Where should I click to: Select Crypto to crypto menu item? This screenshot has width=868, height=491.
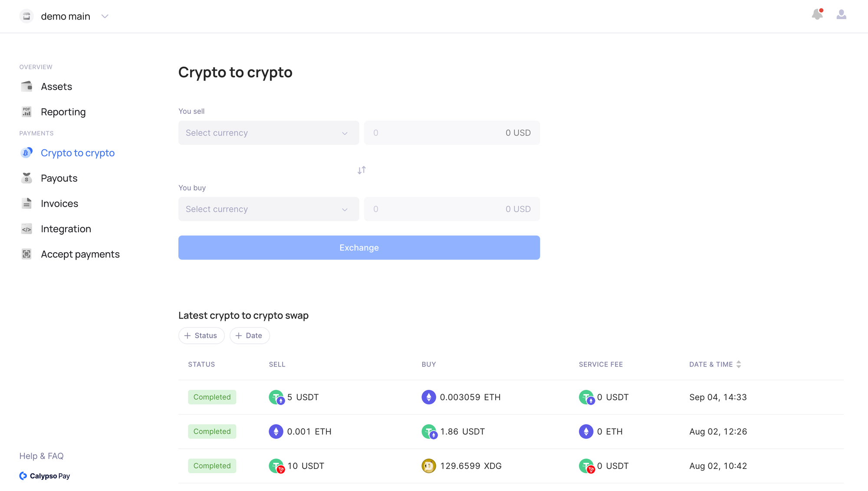[x=78, y=153]
